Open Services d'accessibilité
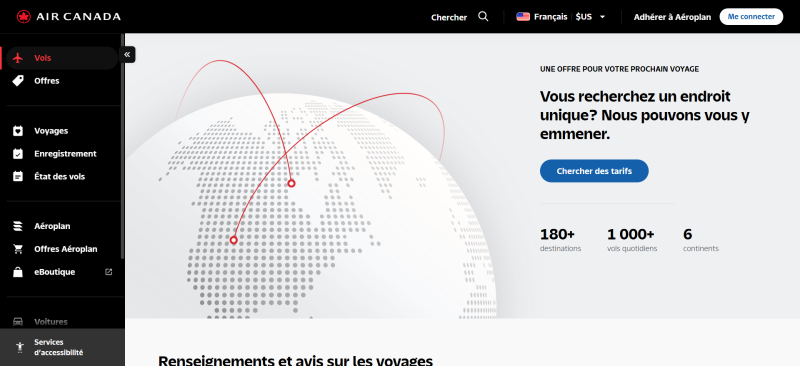The width and height of the screenshot is (800, 366). 62,347
